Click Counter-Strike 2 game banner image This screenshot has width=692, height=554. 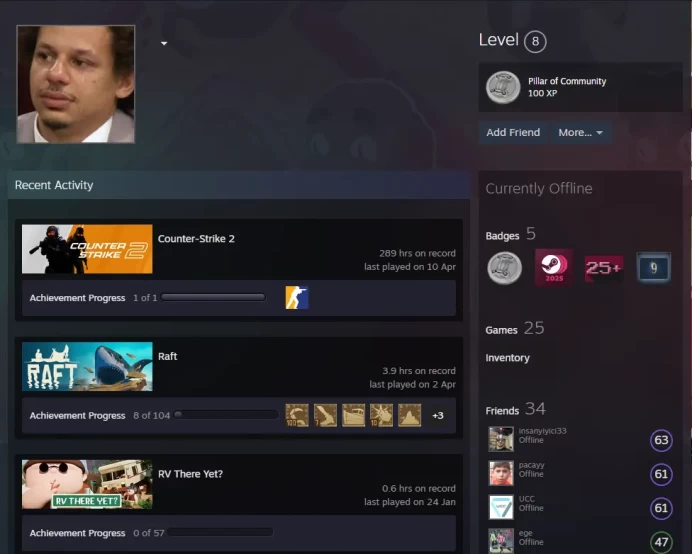tap(87, 249)
